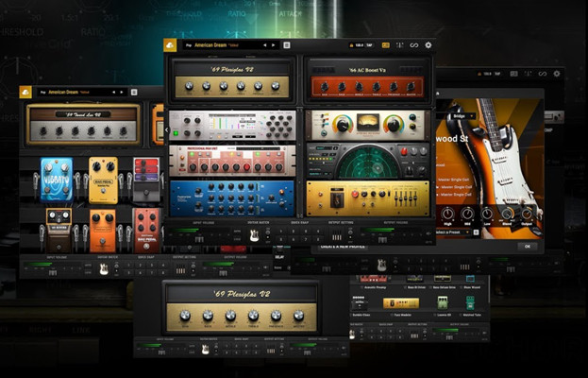The height and width of the screenshot is (378, 588).
Task: Go to next preset in the left window
Action: point(122,92)
